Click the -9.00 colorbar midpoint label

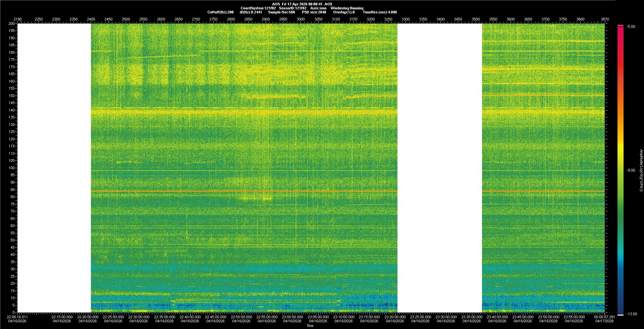click(631, 170)
